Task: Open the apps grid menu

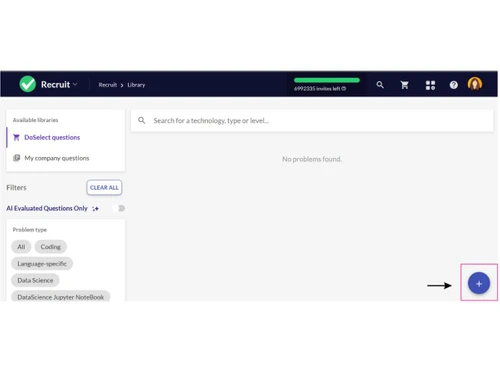Action: pyautogui.click(x=430, y=85)
